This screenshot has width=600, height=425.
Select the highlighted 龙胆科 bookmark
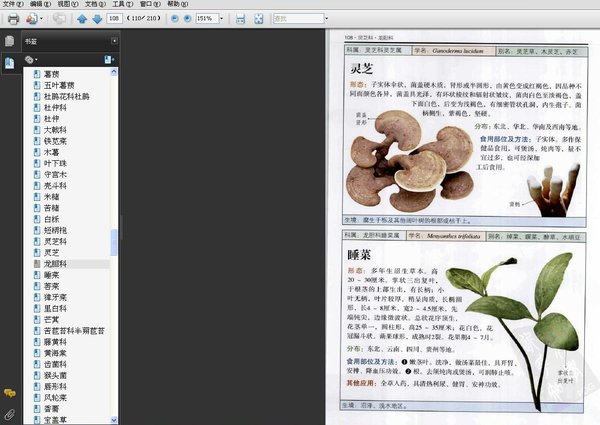tap(55, 264)
